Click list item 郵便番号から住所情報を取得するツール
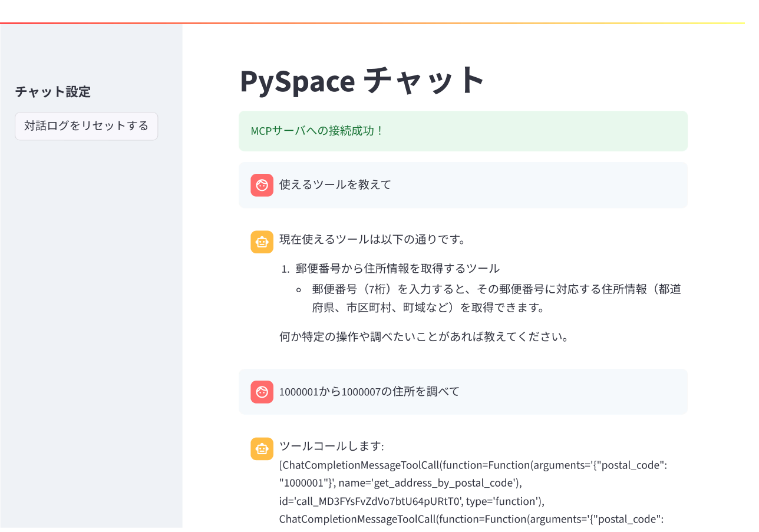 (x=398, y=268)
